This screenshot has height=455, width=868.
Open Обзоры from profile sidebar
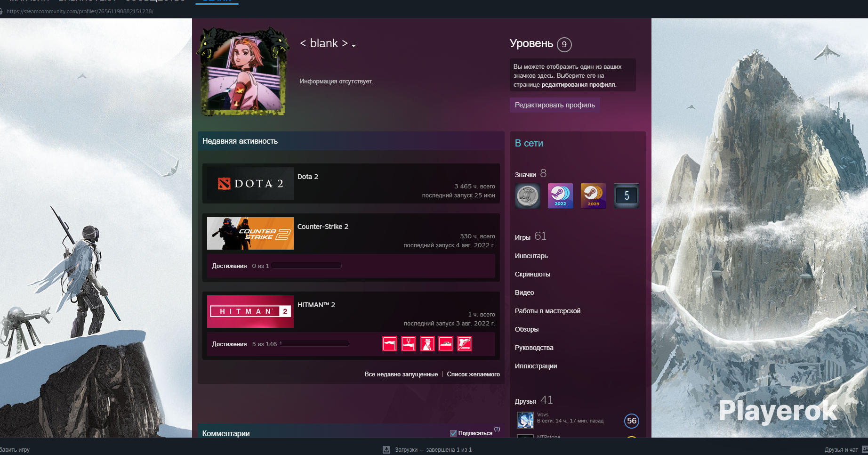(x=527, y=329)
